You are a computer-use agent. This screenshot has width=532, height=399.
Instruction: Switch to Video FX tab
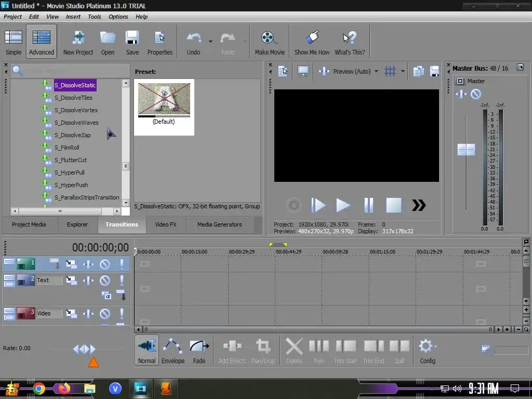[x=166, y=224]
